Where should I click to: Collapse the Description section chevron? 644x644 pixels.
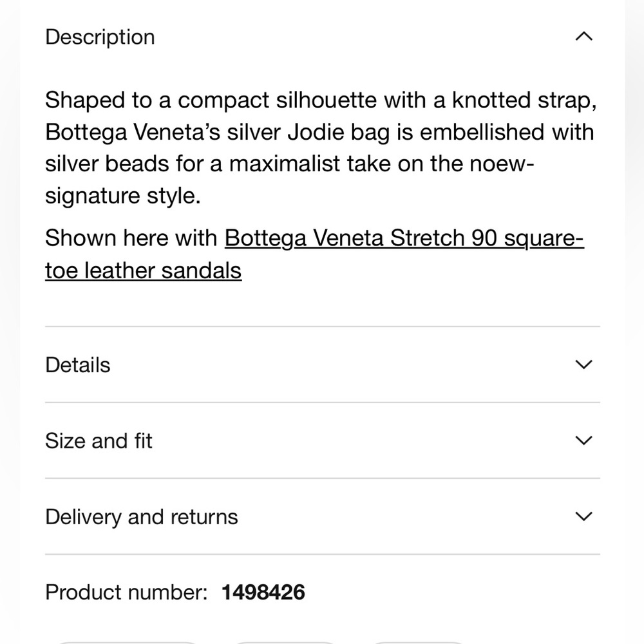583,37
